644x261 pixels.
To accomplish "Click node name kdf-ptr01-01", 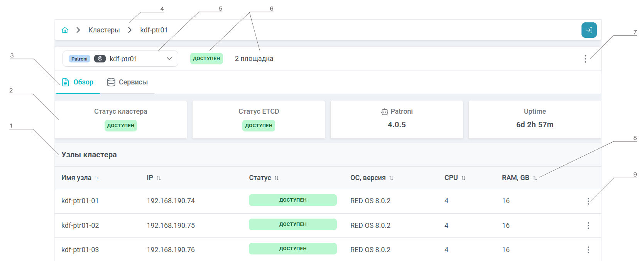I will [80, 201].
